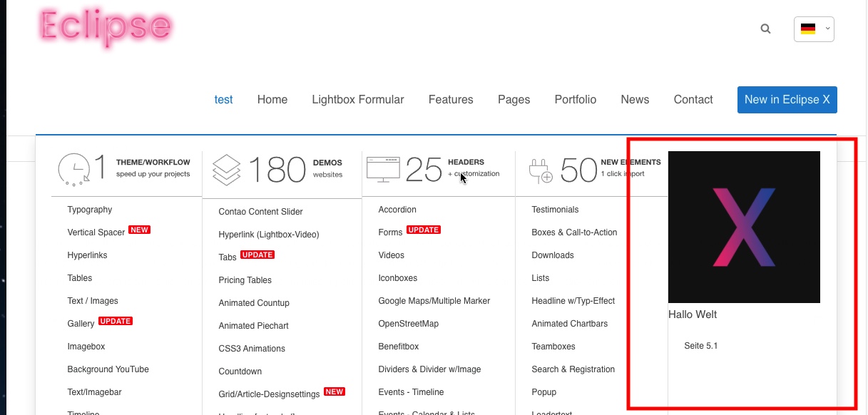Open the Videos link
This screenshot has height=415, width=868.
392,255
